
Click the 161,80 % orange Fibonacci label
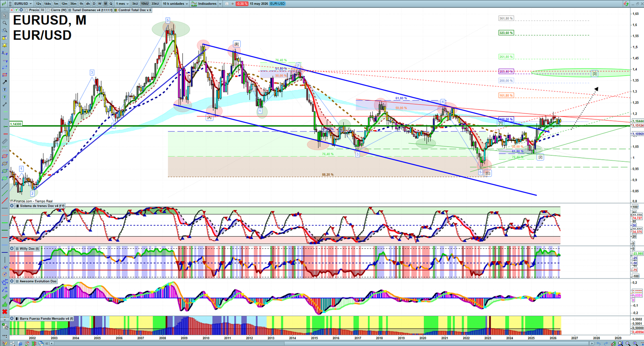[x=506, y=95]
